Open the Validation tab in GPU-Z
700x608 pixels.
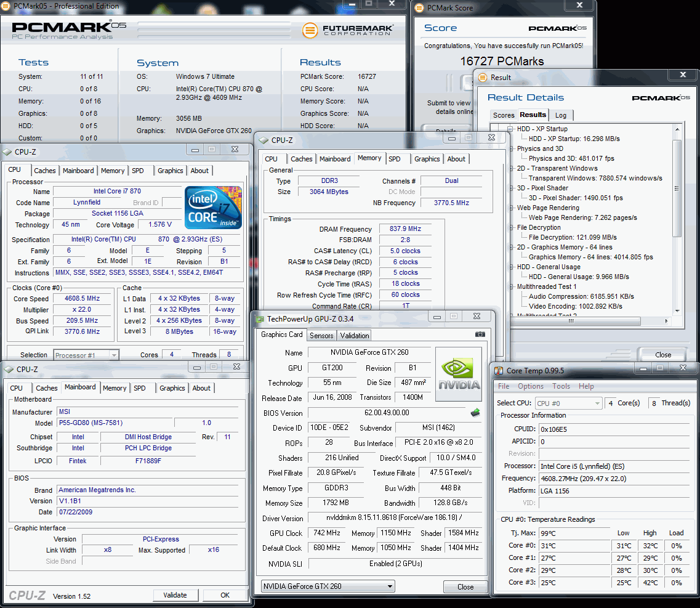coord(355,336)
